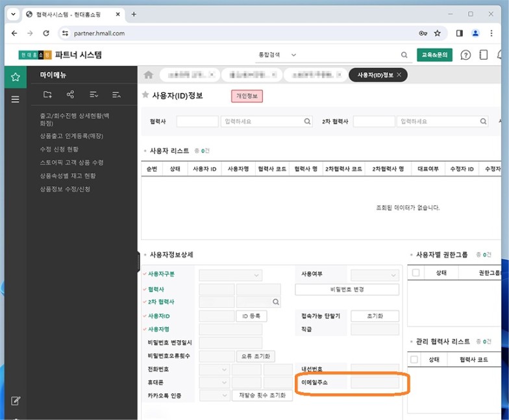509x420 pixels.
Task: Click the 오류 초기화 button
Action: point(256,356)
